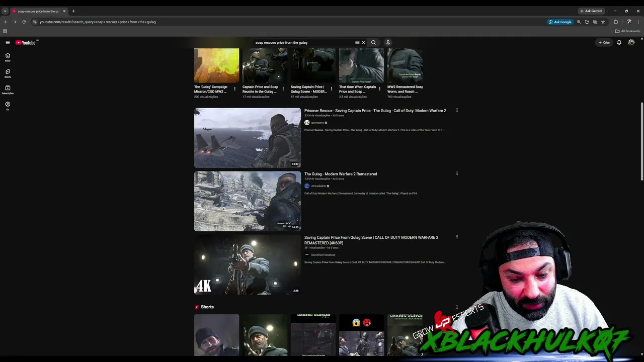The image size is (644, 362).
Task: Open 'Saving Captain Price | Gulag Scene' short title
Action: click(x=309, y=89)
